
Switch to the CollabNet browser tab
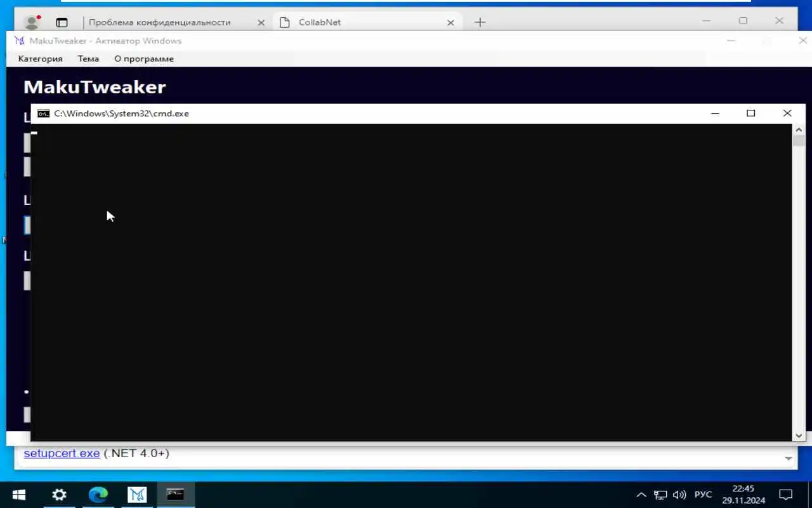pyautogui.click(x=320, y=22)
